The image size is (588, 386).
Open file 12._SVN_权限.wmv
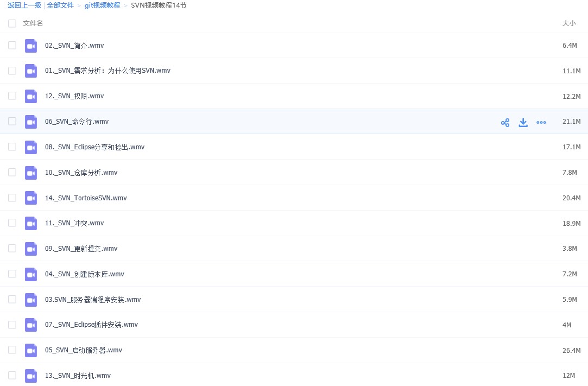pos(74,96)
